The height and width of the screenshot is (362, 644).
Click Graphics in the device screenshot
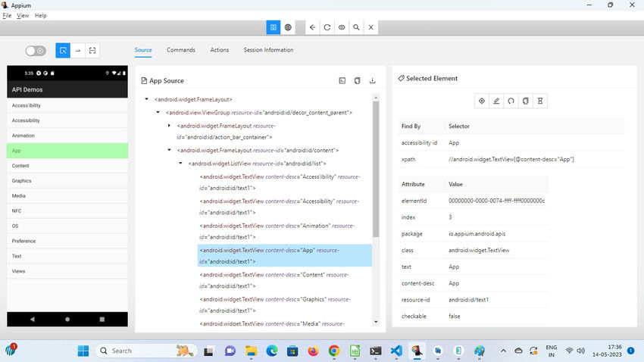point(67,180)
